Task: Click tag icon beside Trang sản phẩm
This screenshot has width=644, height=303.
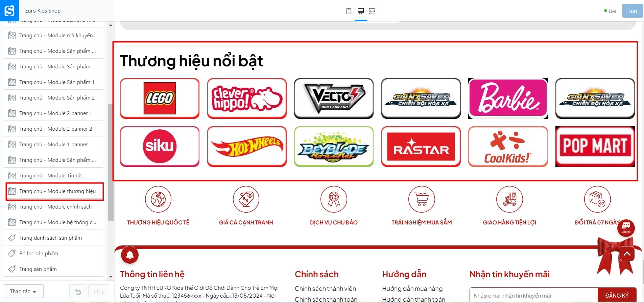Action: 12,269
